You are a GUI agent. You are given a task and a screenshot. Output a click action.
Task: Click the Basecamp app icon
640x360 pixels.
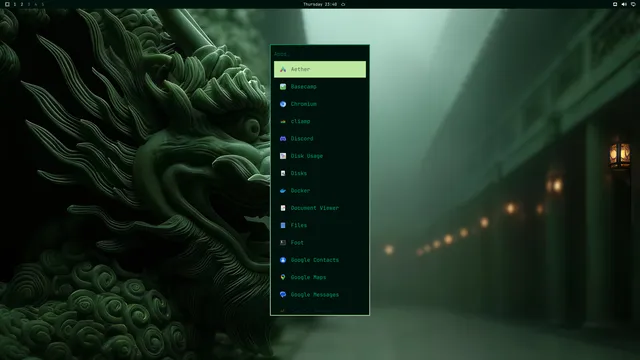pyautogui.click(x=283, y=87)
